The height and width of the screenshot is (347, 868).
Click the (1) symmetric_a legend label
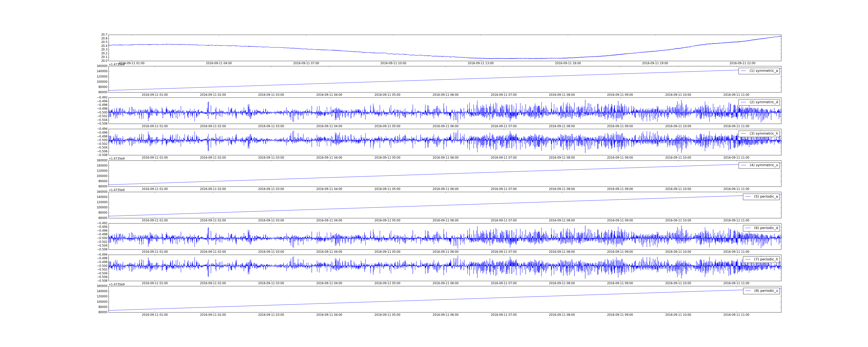point(763,71)
